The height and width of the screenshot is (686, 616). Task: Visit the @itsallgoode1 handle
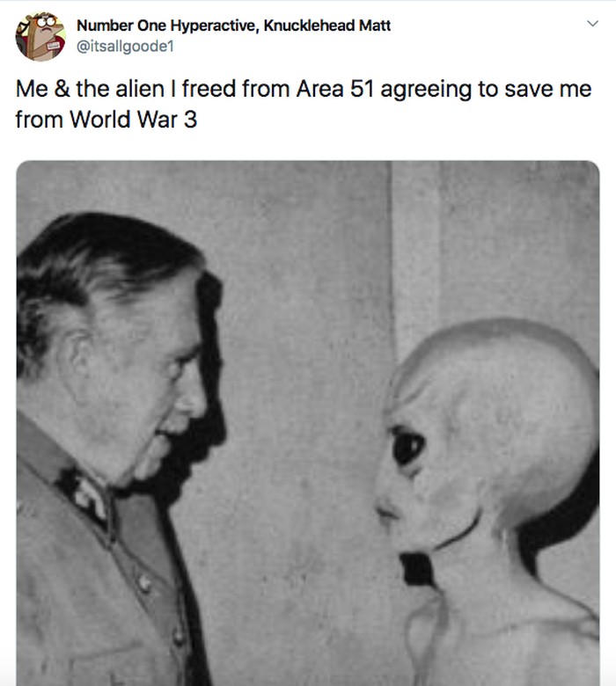point(126,46)
